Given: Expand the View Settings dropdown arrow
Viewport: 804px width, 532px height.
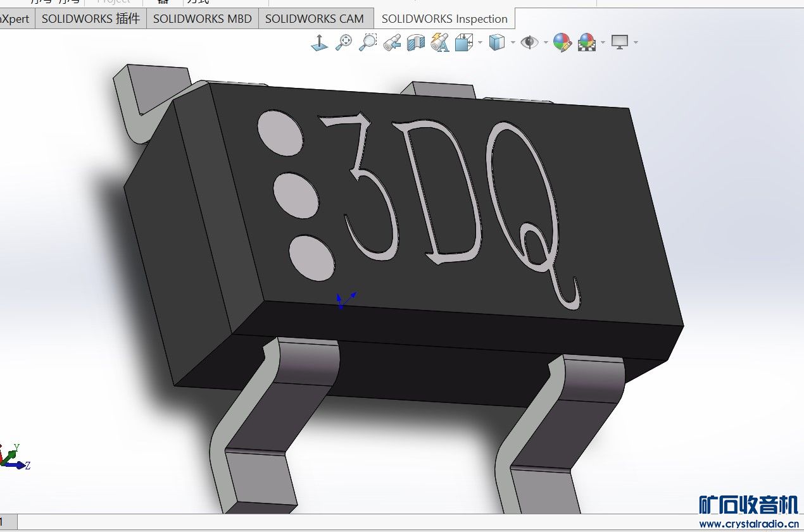Looking at the screenshot, I should click(x=636, y=43).
